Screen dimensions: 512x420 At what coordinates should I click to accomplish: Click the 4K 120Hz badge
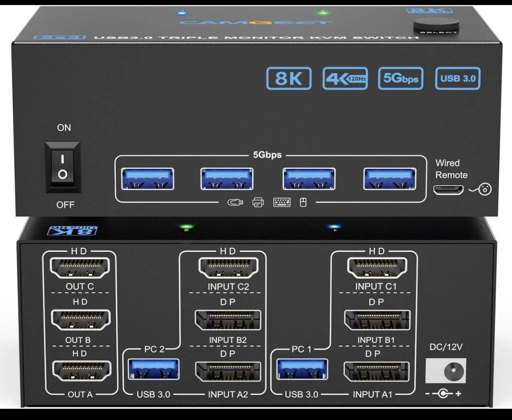coord(345,79)
